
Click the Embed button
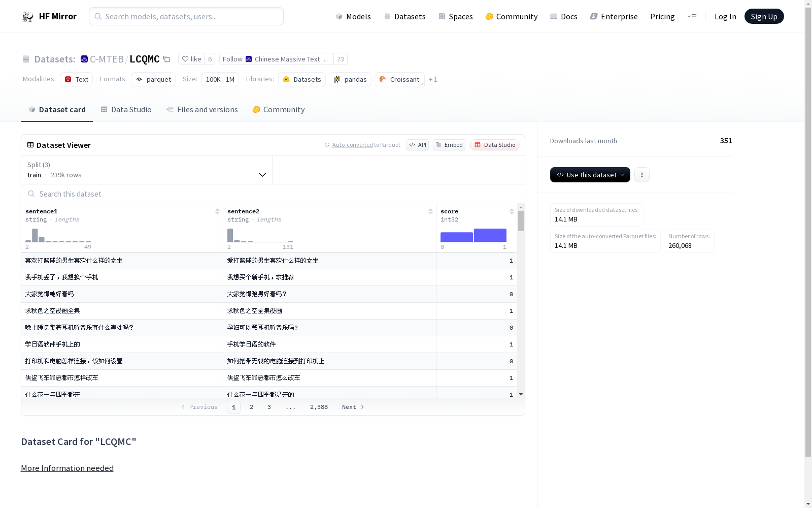click(449, 145)
